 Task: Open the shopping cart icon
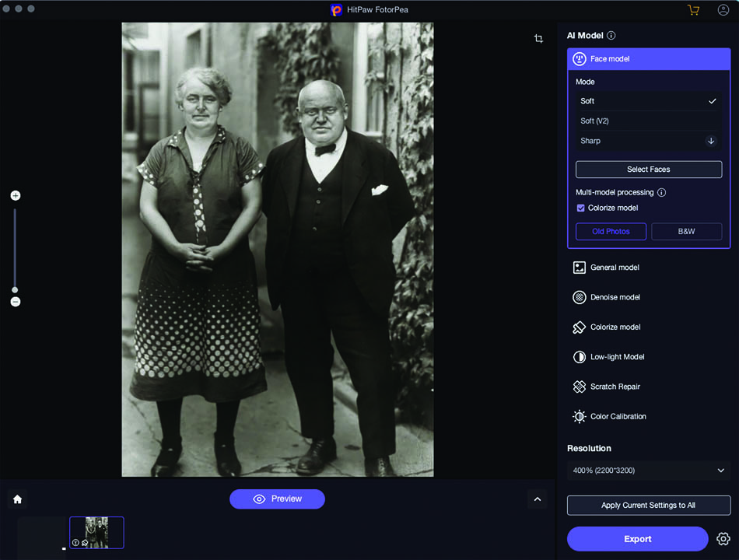pyautogui.click(x=693, y=10)
